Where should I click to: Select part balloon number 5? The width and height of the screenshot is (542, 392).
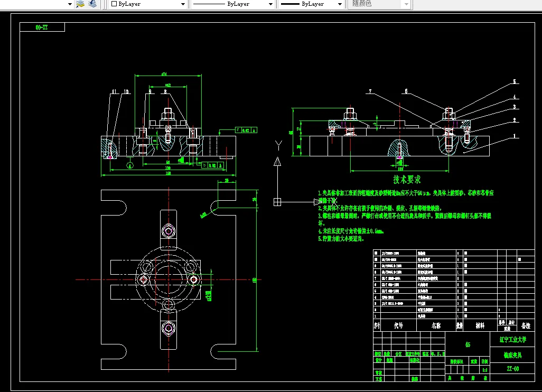tap(515, 81)
